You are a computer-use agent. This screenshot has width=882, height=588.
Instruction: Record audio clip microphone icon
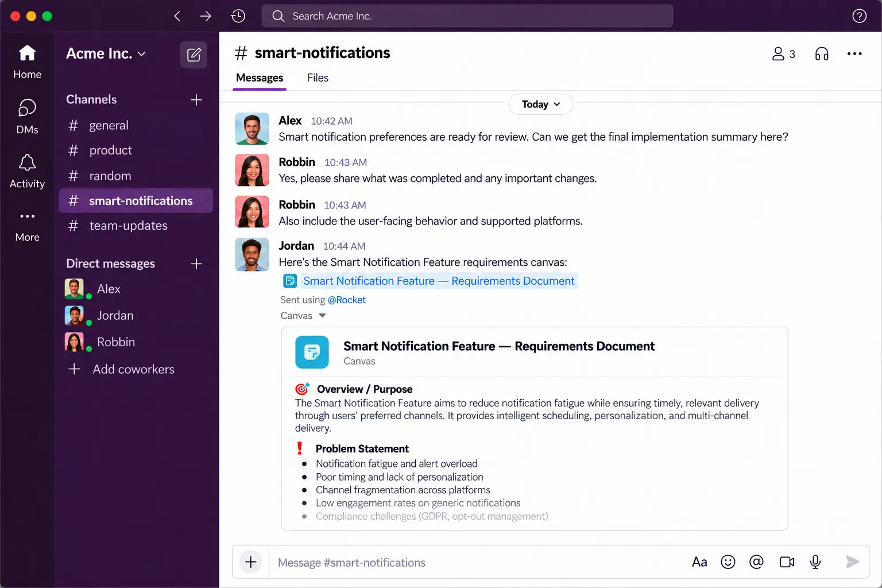point(815,562)
